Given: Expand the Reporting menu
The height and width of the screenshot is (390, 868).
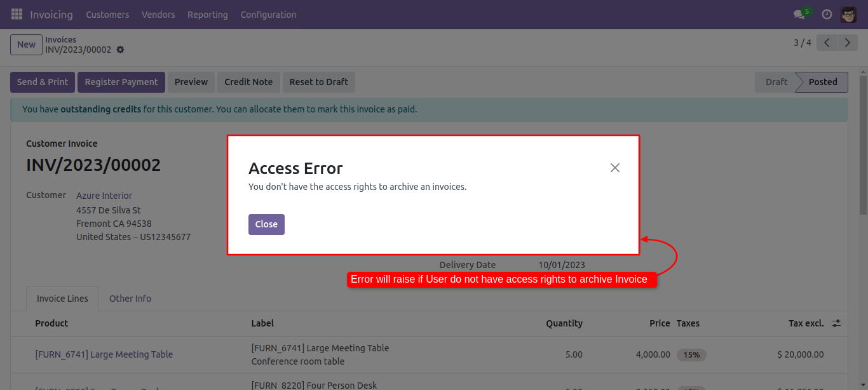Looking at the screenshot, I should coord(207,14).
